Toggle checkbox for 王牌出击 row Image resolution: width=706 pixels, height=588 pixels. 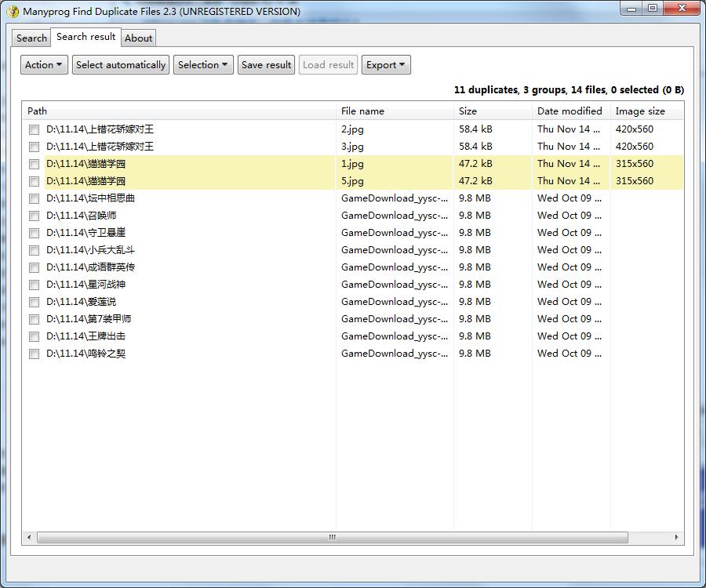(x=35, y=336)
